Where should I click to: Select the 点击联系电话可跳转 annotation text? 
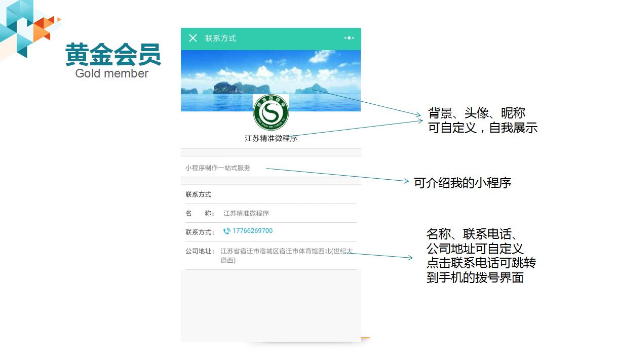481,263
